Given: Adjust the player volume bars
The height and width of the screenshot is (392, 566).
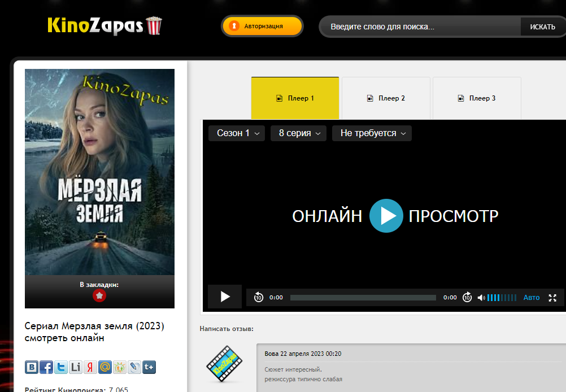Looking at the screenshot, I should 502,298.
